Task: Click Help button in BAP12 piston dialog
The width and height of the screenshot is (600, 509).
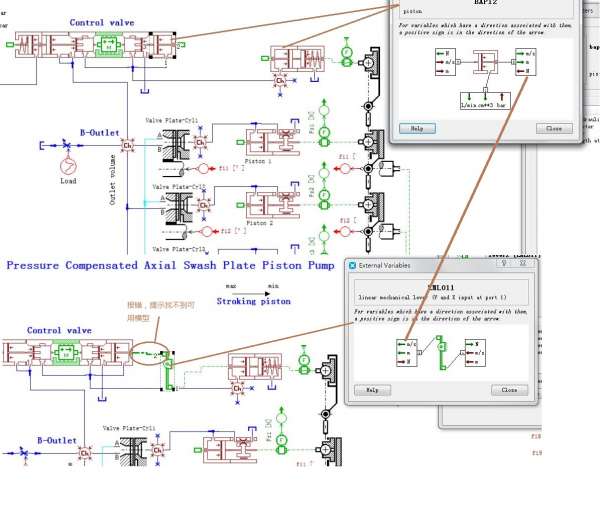Action: pos(417,128)
